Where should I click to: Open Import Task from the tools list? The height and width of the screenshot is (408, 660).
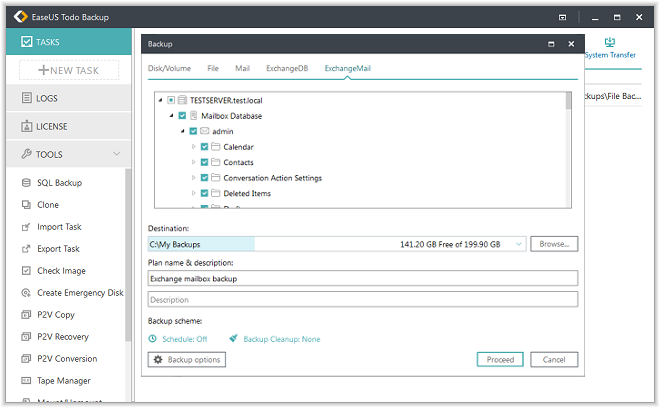[59, 227]
